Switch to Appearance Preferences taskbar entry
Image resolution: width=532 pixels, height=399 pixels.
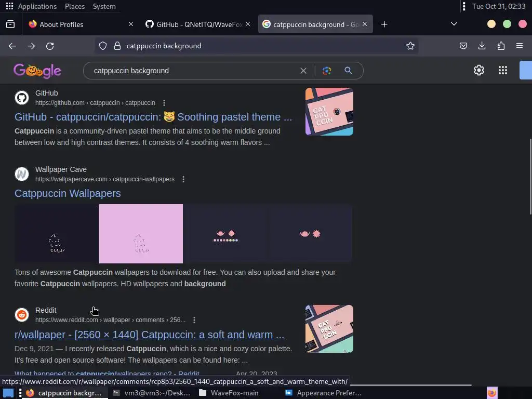[325, 393]
